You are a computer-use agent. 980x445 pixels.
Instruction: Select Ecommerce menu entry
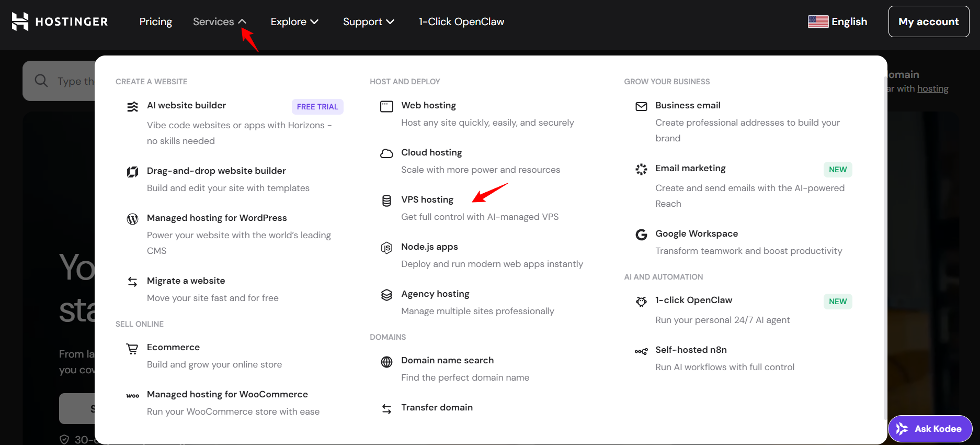(x=173, y=347)
